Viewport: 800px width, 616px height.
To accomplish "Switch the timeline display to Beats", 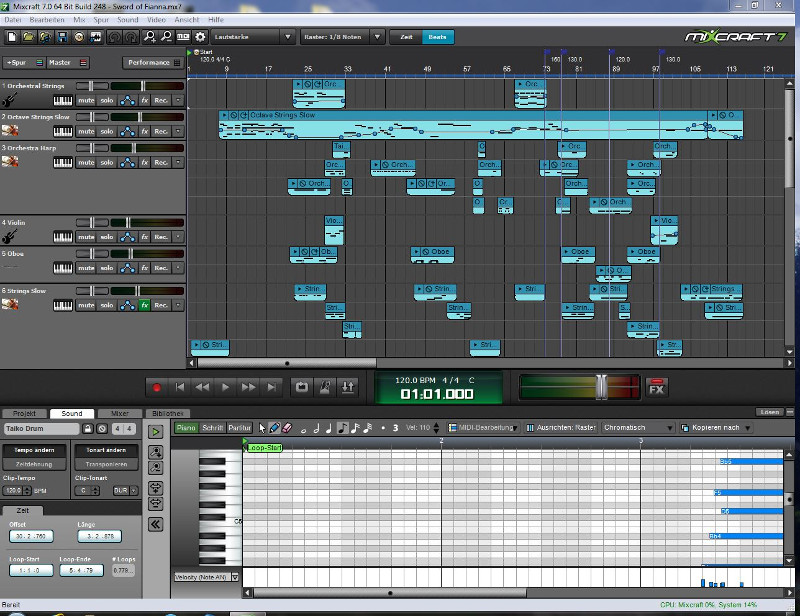I will click(437, 37).
